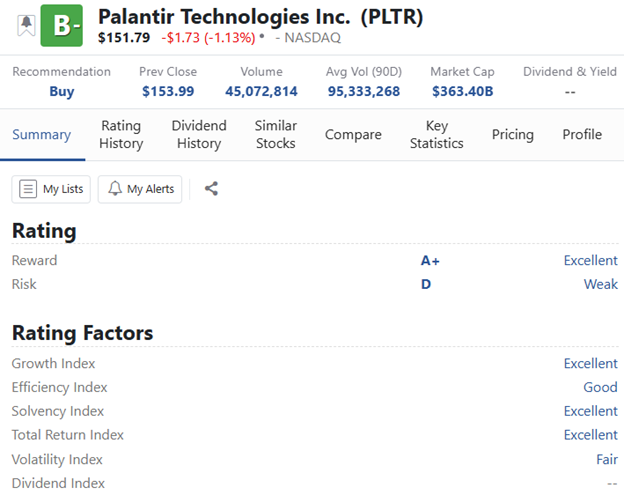
Task: Open the Dividend History tab
Action: (199, 134)
